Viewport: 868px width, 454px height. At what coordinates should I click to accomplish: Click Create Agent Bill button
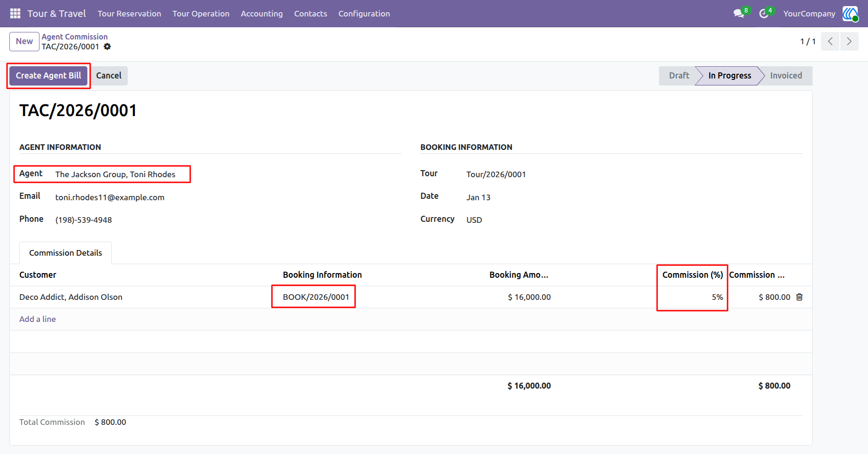pyautogui.click(x=48, y=76)
